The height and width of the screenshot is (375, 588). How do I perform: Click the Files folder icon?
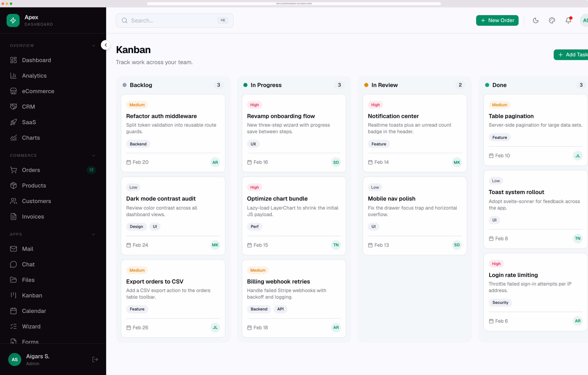pos(13,280)
